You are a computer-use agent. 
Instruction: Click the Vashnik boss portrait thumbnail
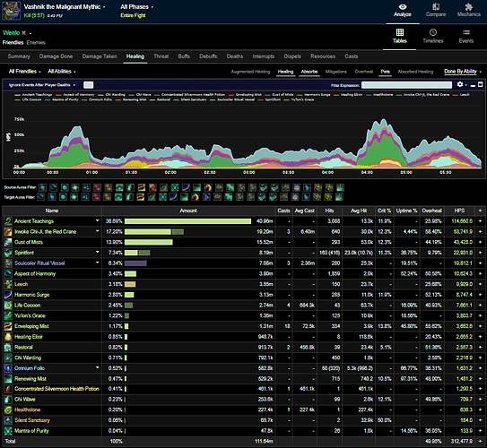pyautogui.click(x=11, y=11)
